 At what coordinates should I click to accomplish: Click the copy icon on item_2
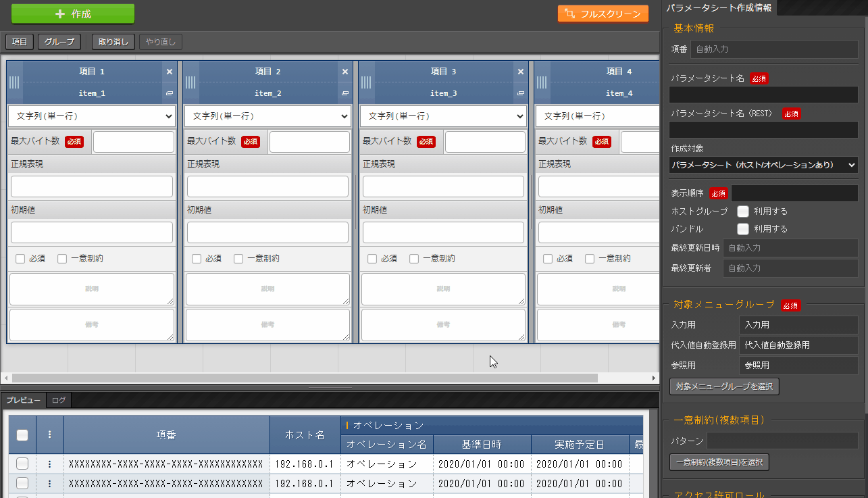pos(345,93)
